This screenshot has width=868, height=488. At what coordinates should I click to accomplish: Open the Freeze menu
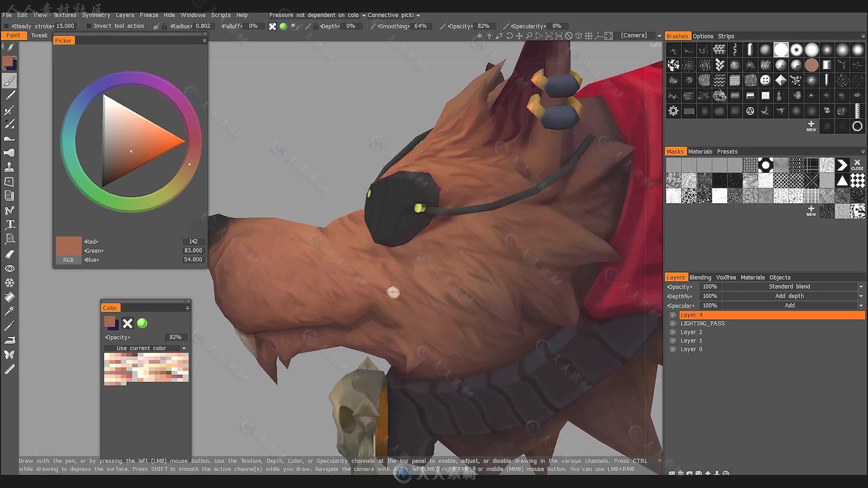click(x=149, y=15)
